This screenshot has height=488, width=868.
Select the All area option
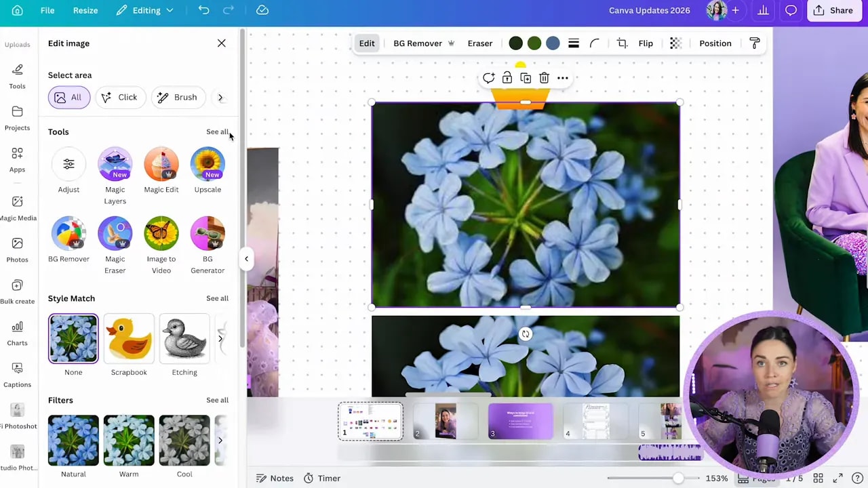(68, 98)
